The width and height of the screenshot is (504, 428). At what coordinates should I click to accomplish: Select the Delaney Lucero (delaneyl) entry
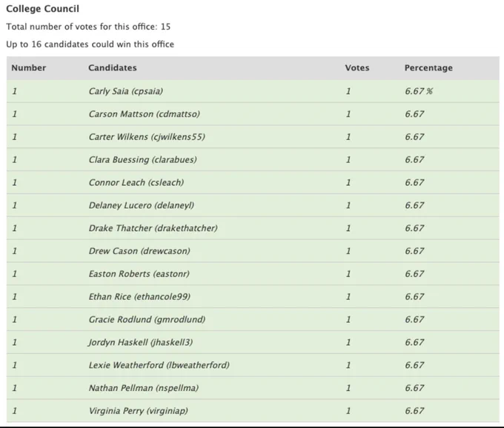coord(253,205)
